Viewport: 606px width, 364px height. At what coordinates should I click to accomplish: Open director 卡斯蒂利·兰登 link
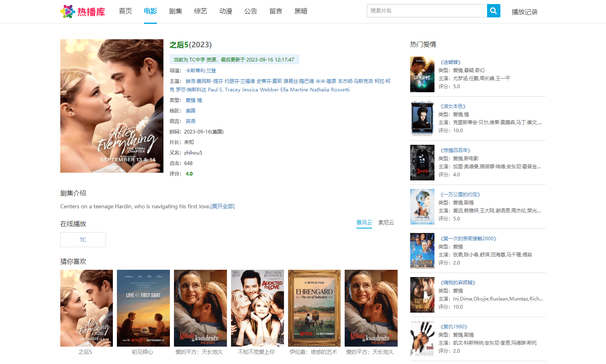[x=201, y=71]
